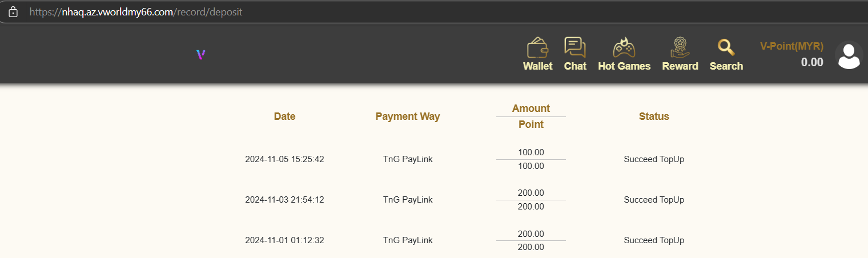Open the Reward medal icon
868x258 pixels.
point(680,47)
